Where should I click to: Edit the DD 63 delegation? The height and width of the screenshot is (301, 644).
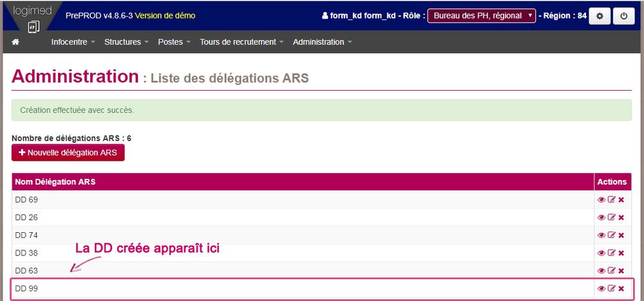(x=612, y=271)
